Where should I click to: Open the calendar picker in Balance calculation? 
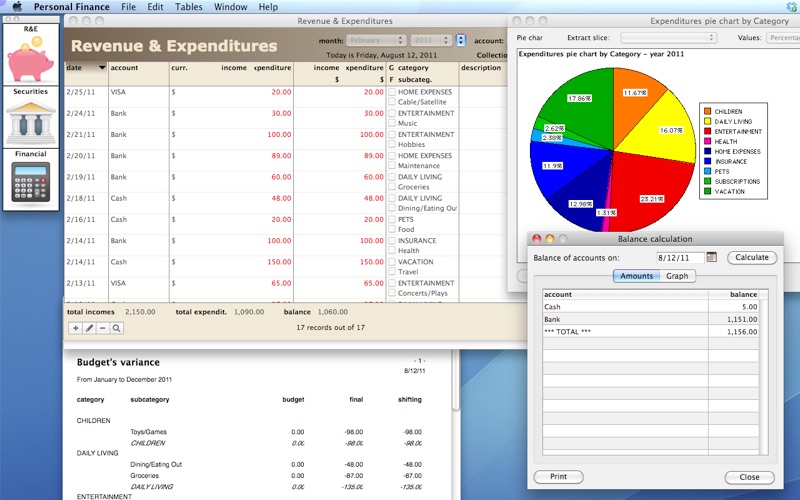click(x=712, y=257)
